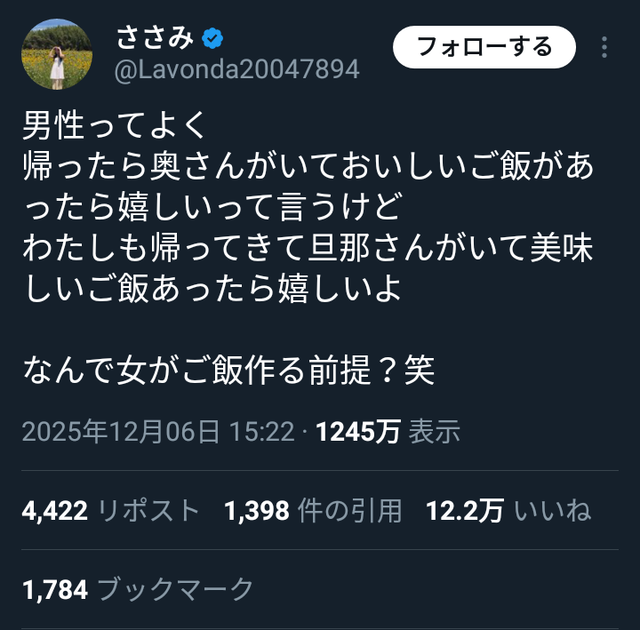
Task: Click the いいね label text
Action: (x=553, y=510)
